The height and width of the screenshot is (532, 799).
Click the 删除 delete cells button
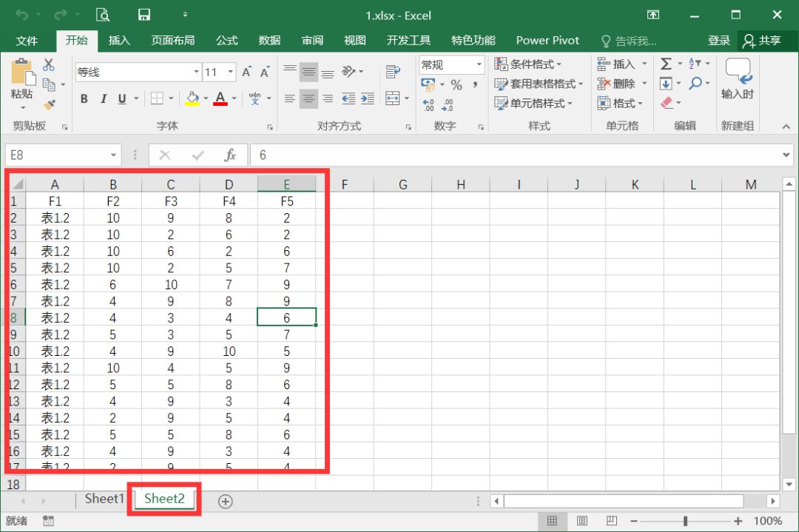point(621,84)
